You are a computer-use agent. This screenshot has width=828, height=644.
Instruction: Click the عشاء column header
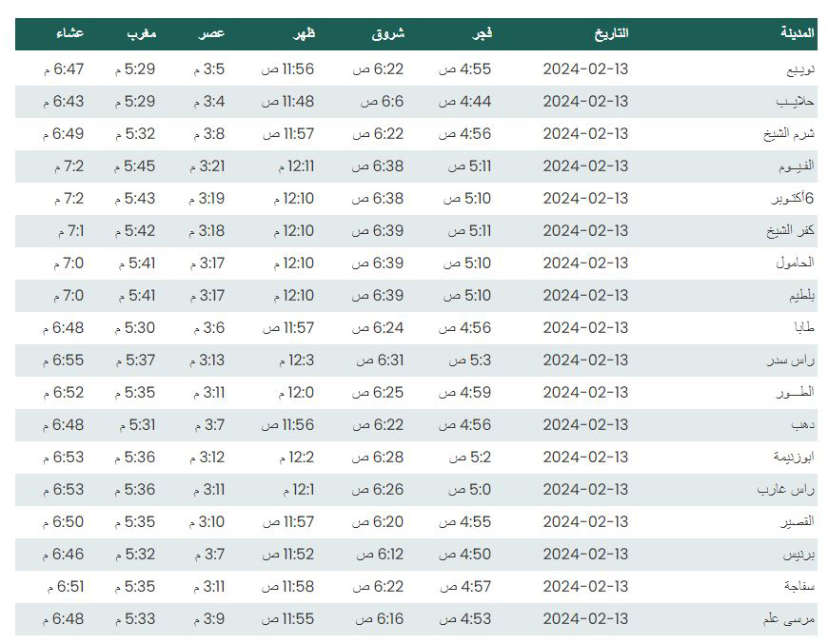click(x=69, y=33)
